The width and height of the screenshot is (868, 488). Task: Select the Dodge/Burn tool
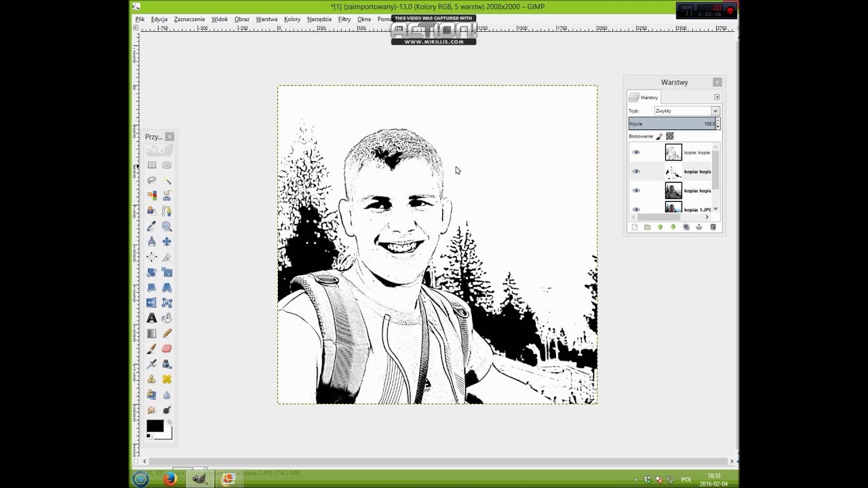(167, 410)
